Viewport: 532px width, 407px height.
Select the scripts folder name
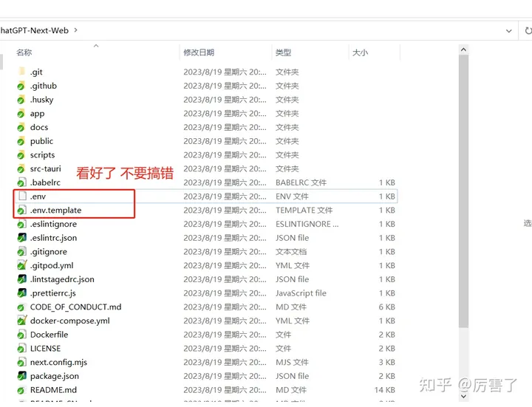click(x=42, y=155)
